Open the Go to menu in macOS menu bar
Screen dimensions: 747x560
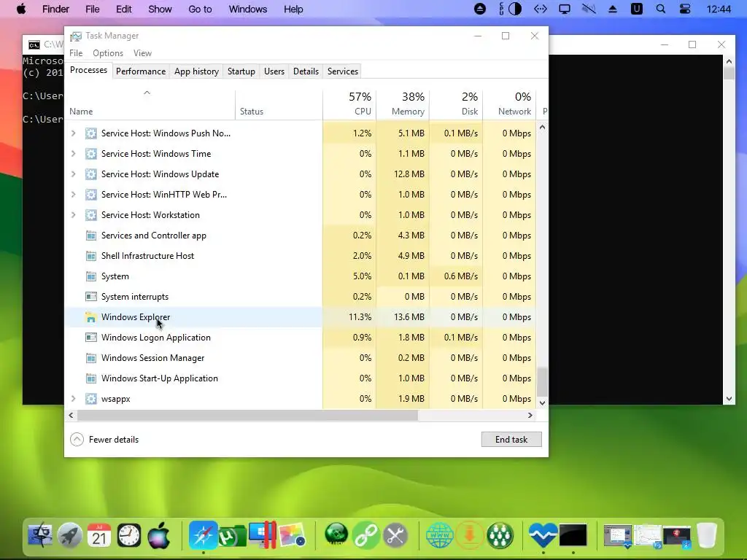pos(200,9)
